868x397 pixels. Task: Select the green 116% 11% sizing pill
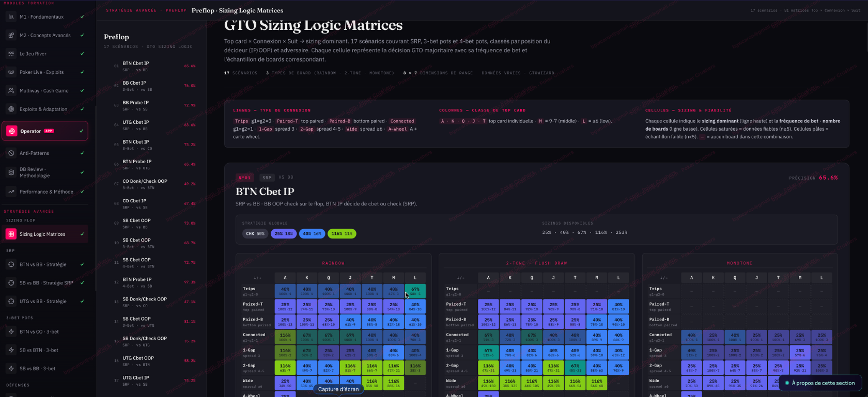[x=342, y=233]
